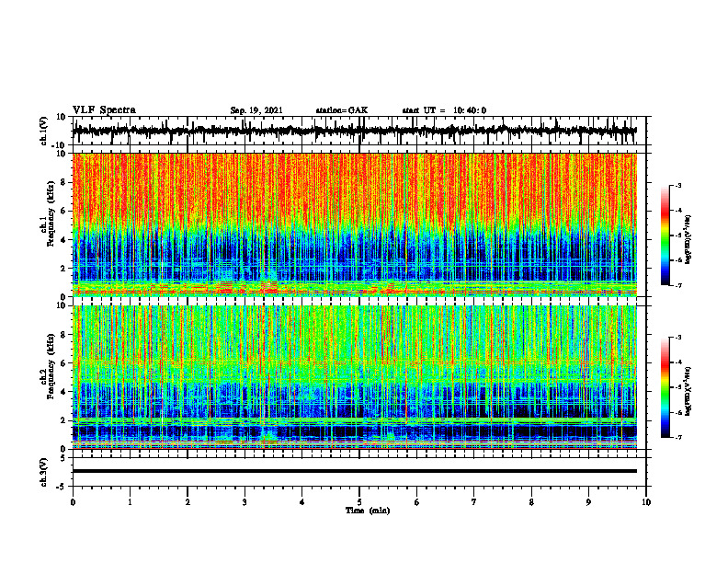Click the "-3" label on the ch.2 color bar
Screen dimensions: 728x563
678,338
